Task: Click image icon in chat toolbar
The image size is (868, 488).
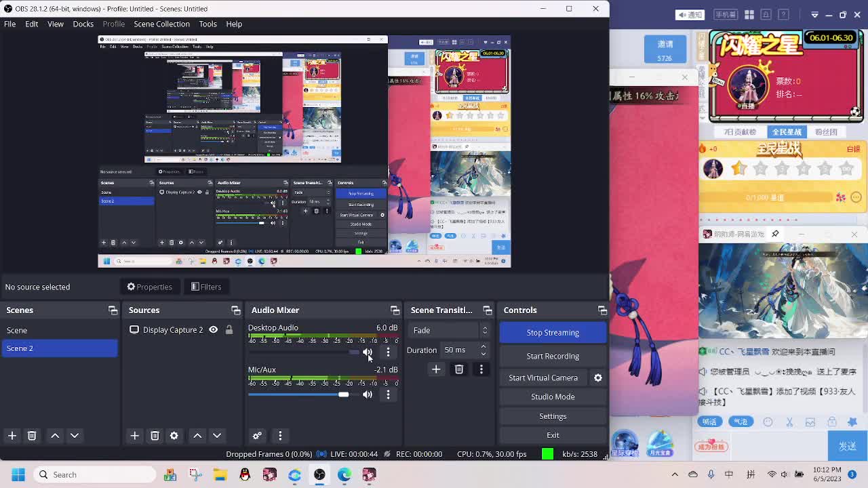Action: 810,422
